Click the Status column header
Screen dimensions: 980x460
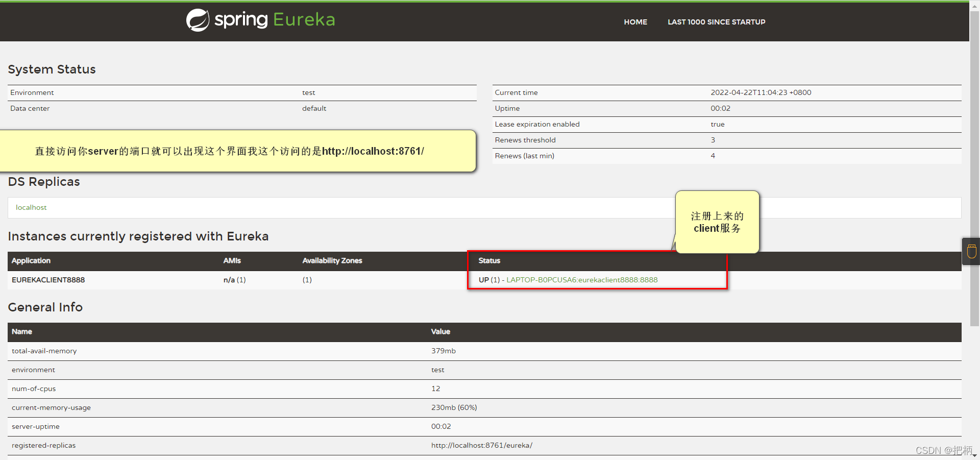[488, 261]
